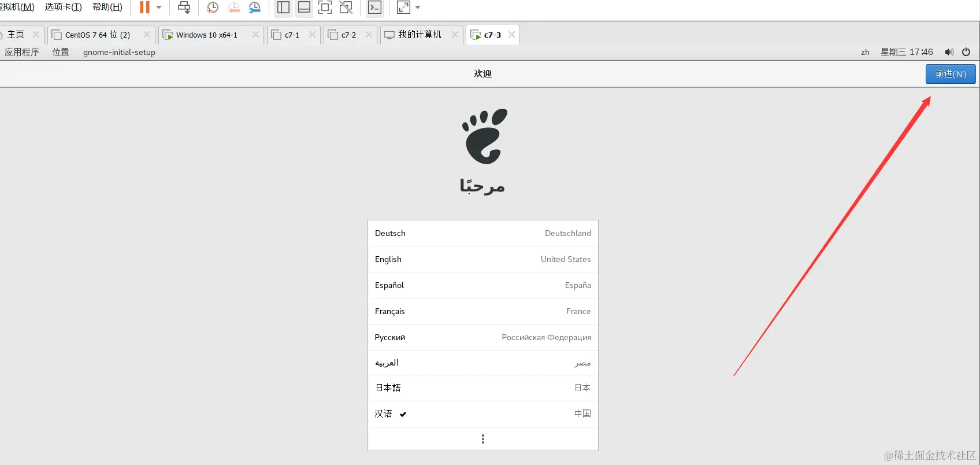The height and width of the screenshot is (465, 980).
Task: Click the revert to snapshot icon
Action: pyautogui.click(x=233, y=8)
